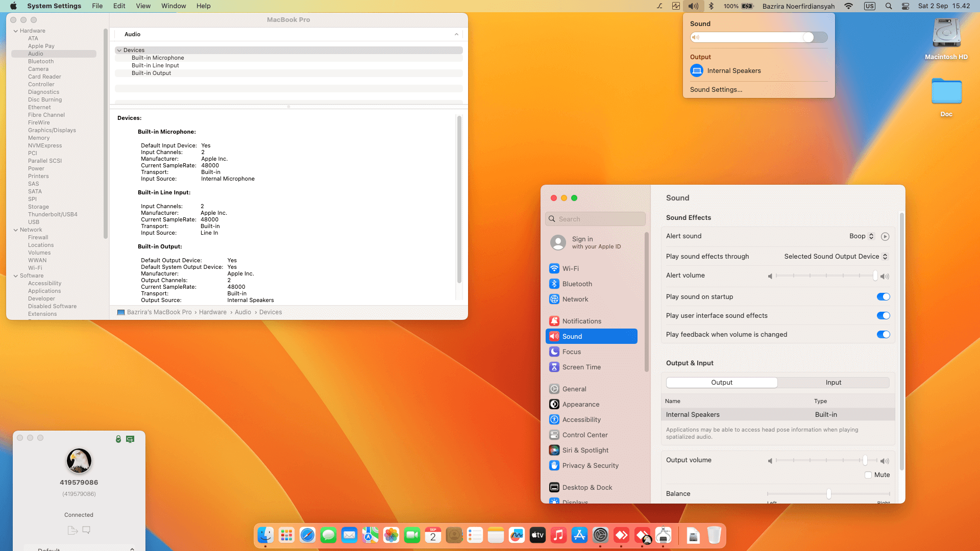
Task: Open Spotlight search in the menu bar
Action: tap(889, 6)
